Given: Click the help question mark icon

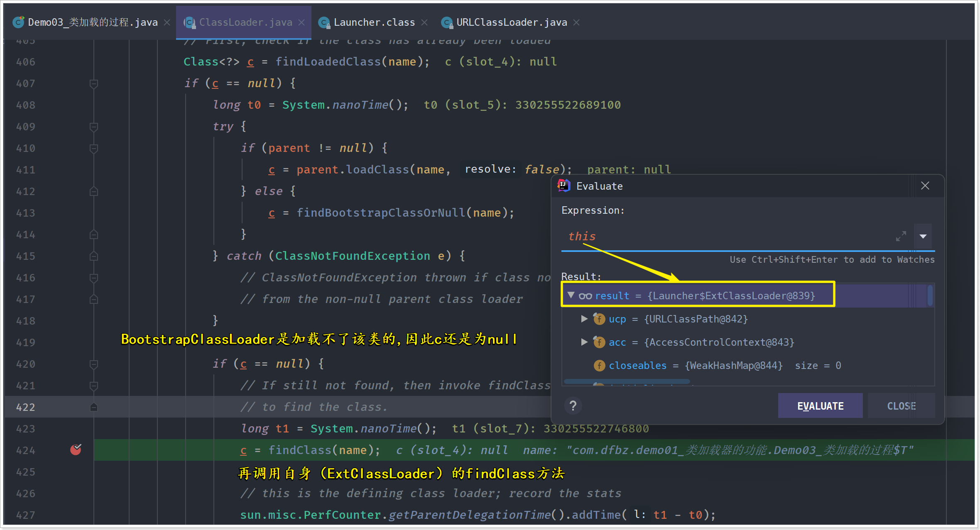Looking at the screenshot, I should (573, 405).
